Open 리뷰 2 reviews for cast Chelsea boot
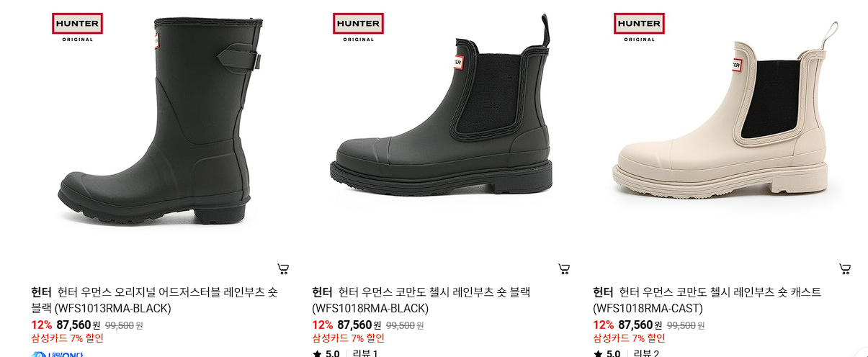The width and height of the screenshot is (868, 357). [646, 353]
